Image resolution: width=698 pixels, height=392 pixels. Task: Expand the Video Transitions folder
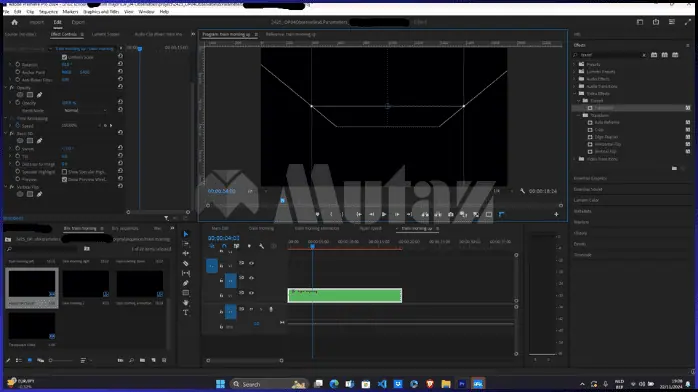click(575, 159)
